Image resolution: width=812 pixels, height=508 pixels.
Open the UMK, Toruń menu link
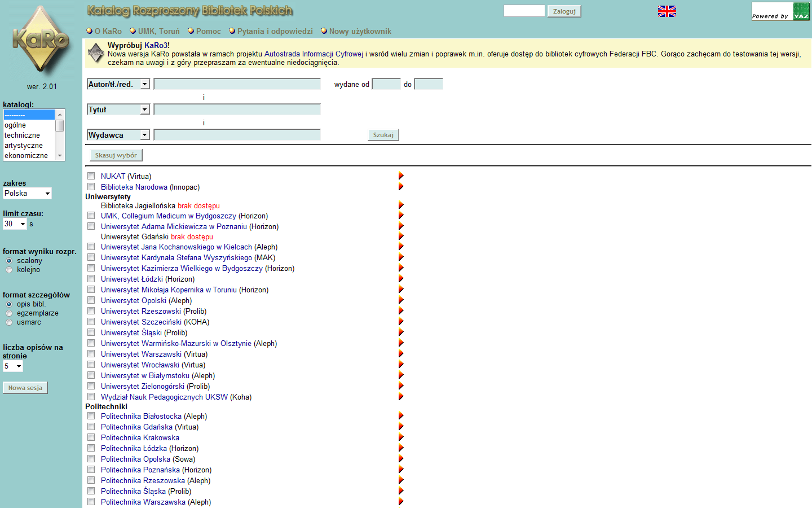click(159, 31)
